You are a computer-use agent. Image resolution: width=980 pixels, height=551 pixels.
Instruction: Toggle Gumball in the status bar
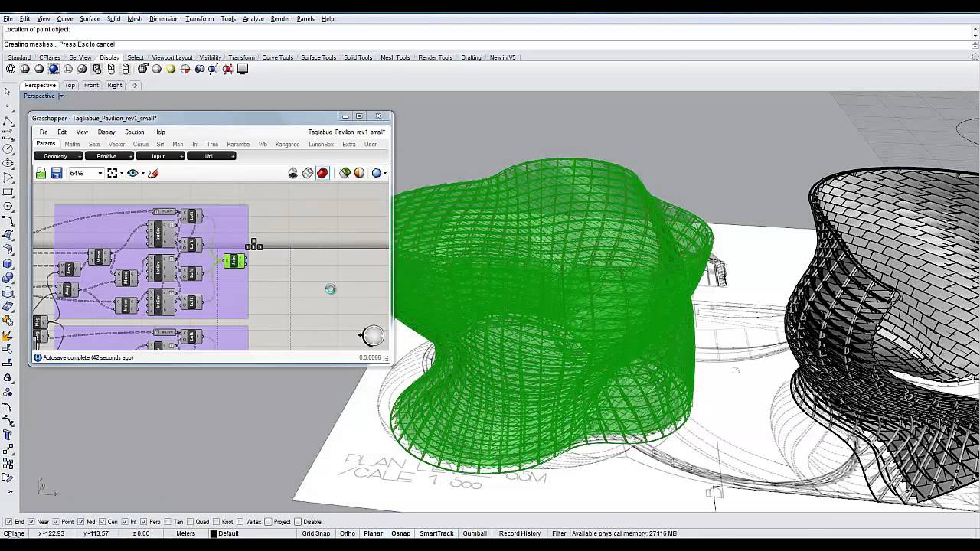475,533
